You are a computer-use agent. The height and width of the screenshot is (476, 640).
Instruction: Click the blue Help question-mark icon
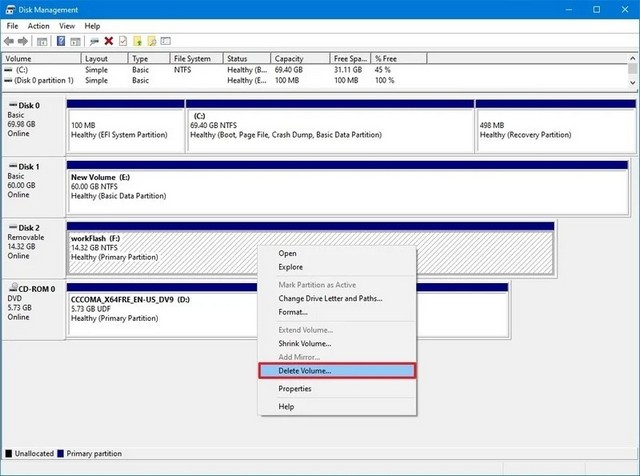click(61, 41)
